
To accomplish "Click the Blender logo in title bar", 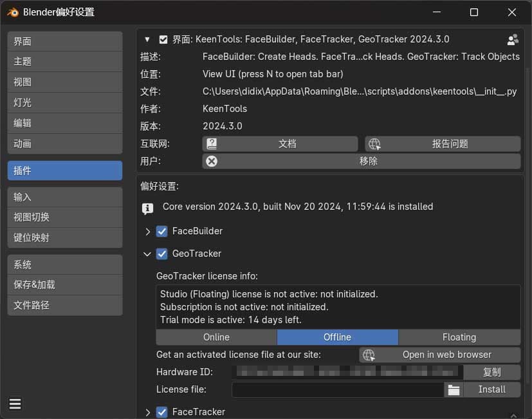I will 13,13.
